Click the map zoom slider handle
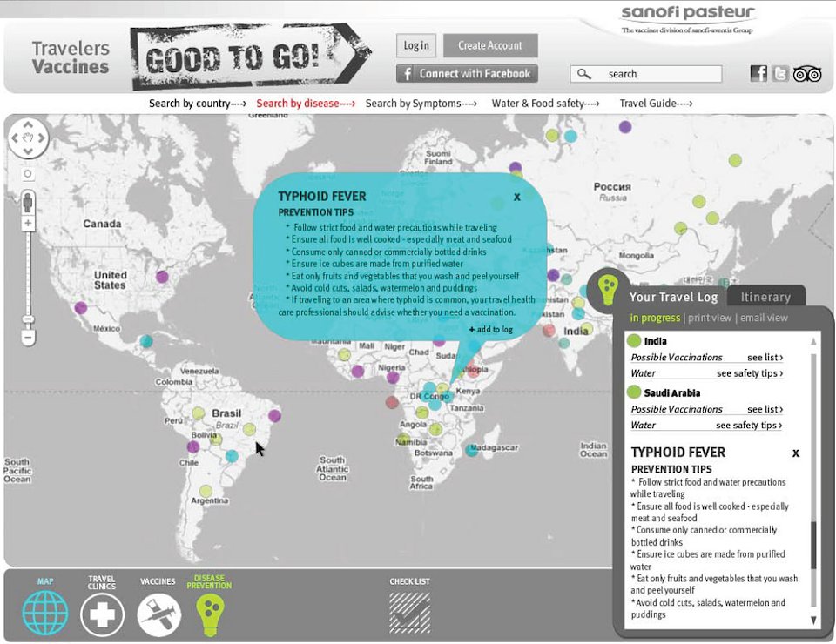The image size is (836, 644). tap(28, 319)
